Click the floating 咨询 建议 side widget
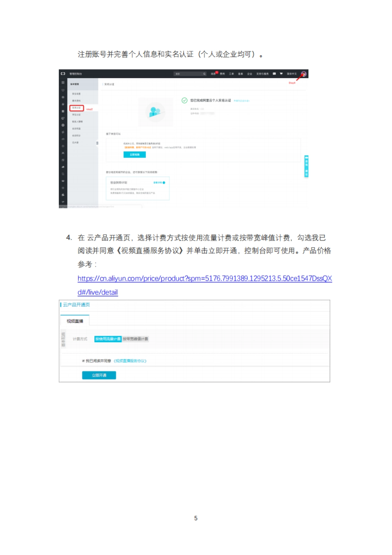This screenshot has width=392, height=555. 306,166
